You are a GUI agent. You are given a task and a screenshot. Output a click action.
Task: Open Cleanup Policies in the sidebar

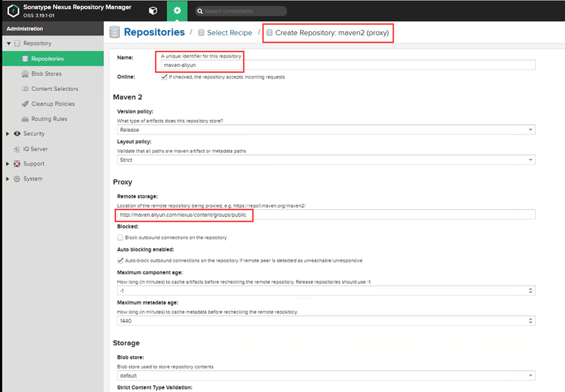click(x=53, y=104)
